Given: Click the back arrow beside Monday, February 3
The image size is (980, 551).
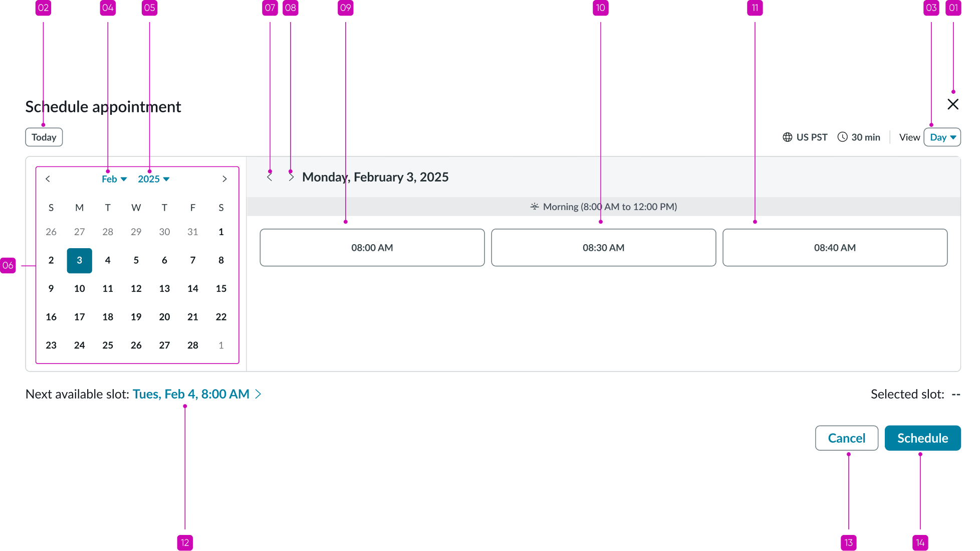Looking at the screenshot, I should [270, 176].
